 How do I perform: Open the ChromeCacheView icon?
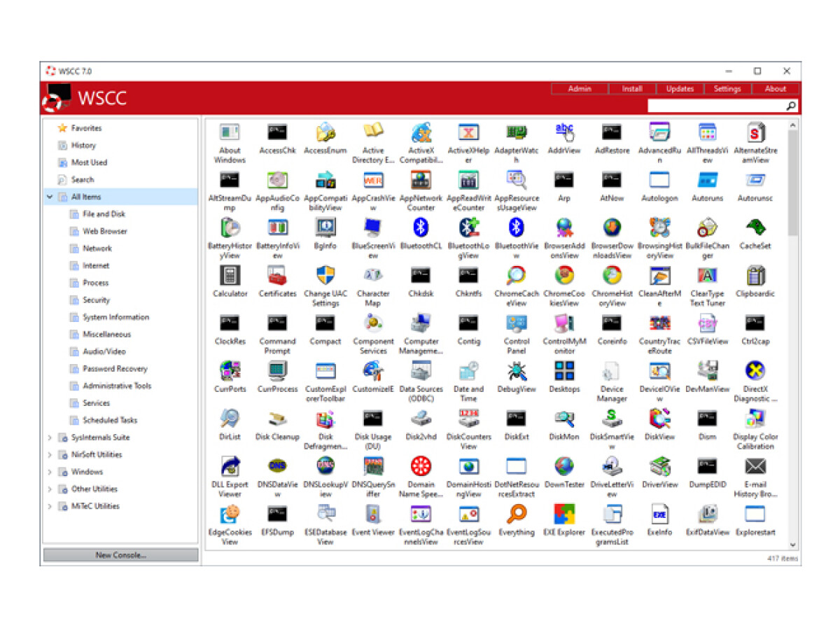[x=517, y=275]
